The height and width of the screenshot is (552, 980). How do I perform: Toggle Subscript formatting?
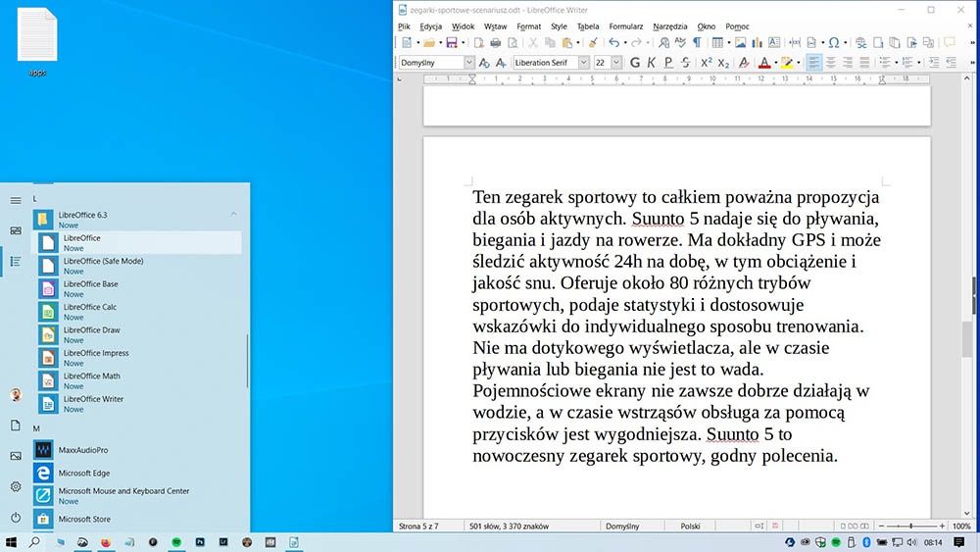(723, 63)
